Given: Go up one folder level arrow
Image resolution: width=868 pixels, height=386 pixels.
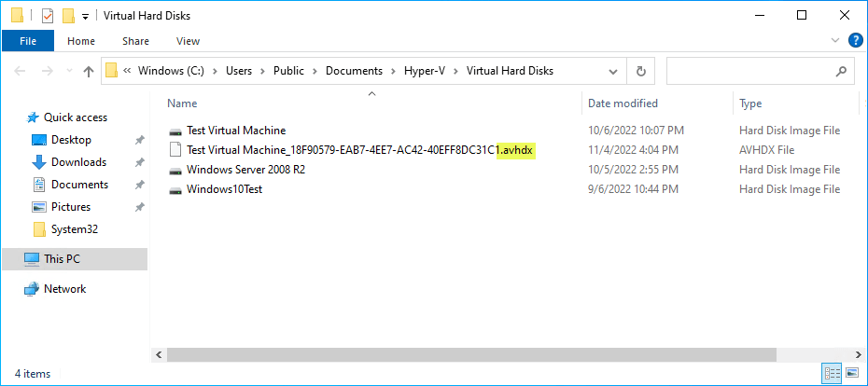Looking at the screenshot, I should [x=88, y=71].
